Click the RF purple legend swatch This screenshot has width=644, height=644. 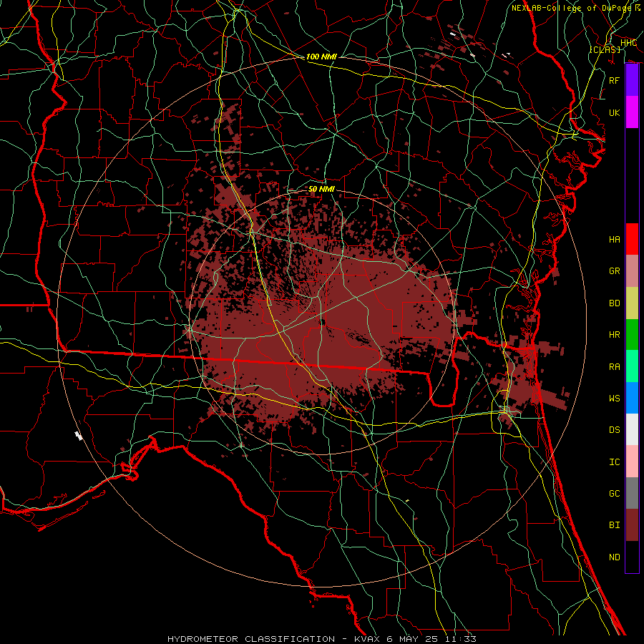pos(632,80)
